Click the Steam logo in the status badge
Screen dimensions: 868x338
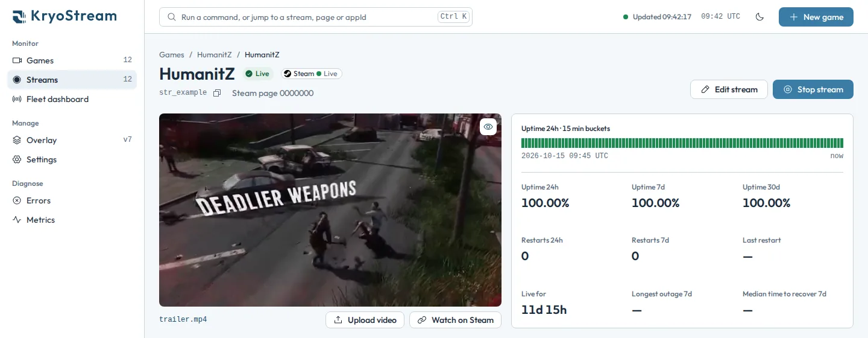click(288, 74)
